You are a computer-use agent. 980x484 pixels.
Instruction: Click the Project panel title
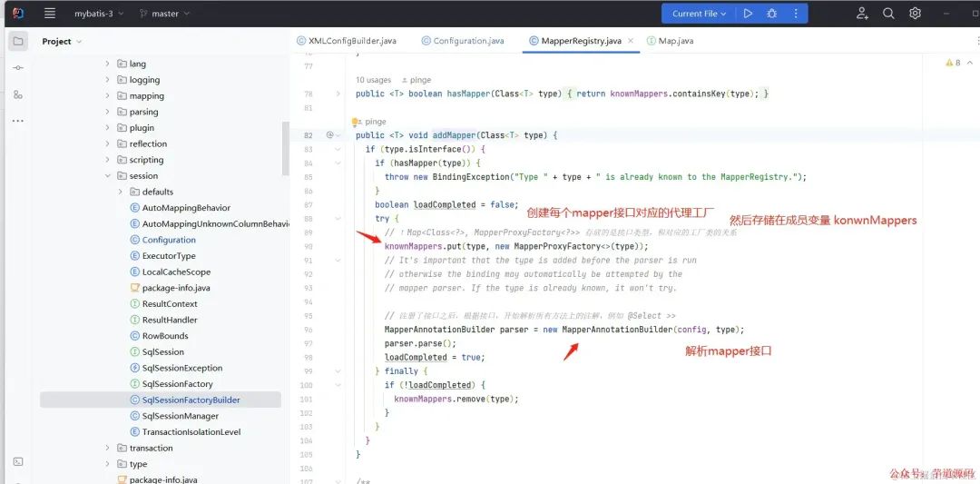pos(57,41)
